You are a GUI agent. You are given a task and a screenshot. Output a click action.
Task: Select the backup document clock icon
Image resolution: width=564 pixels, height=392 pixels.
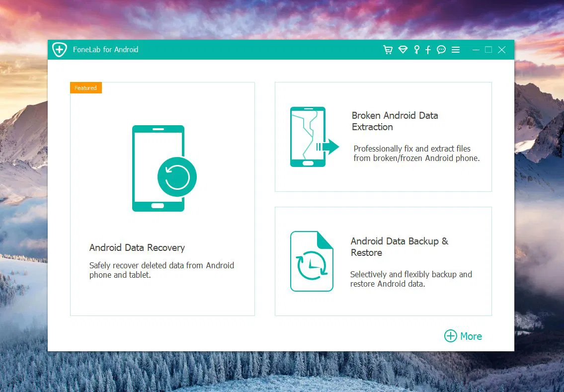pos(312,261)
